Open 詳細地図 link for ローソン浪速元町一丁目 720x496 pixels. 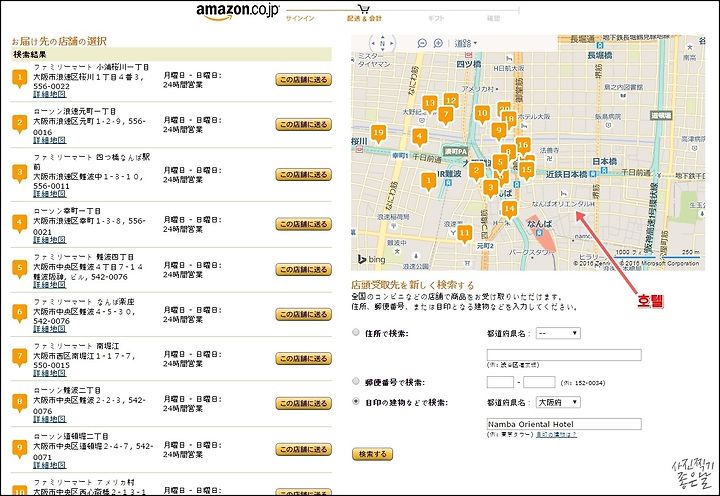[50, 140]
